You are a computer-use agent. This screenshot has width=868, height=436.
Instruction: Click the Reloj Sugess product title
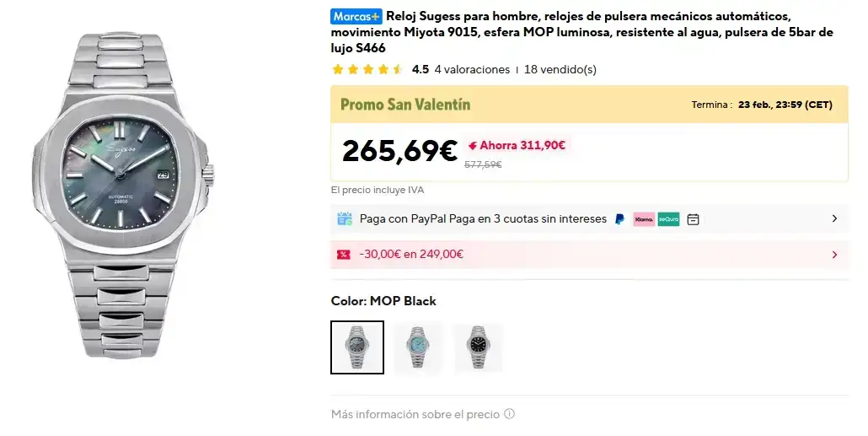581,32
